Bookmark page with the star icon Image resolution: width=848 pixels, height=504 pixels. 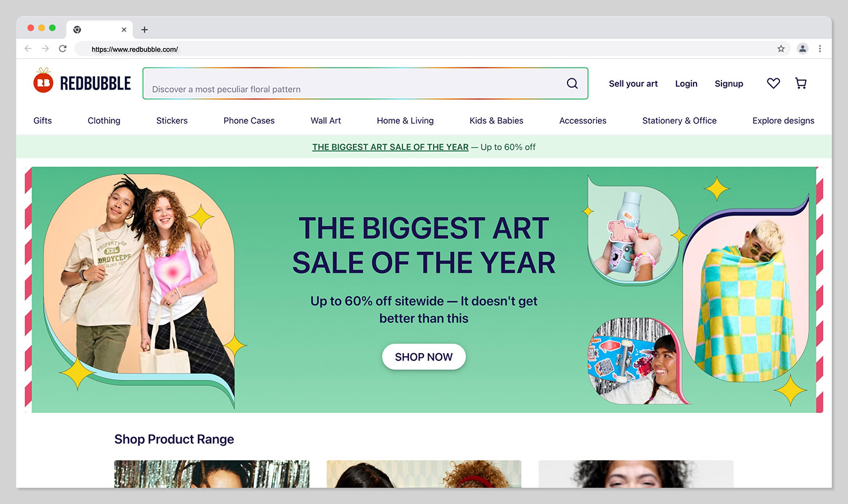coord(781,49)
